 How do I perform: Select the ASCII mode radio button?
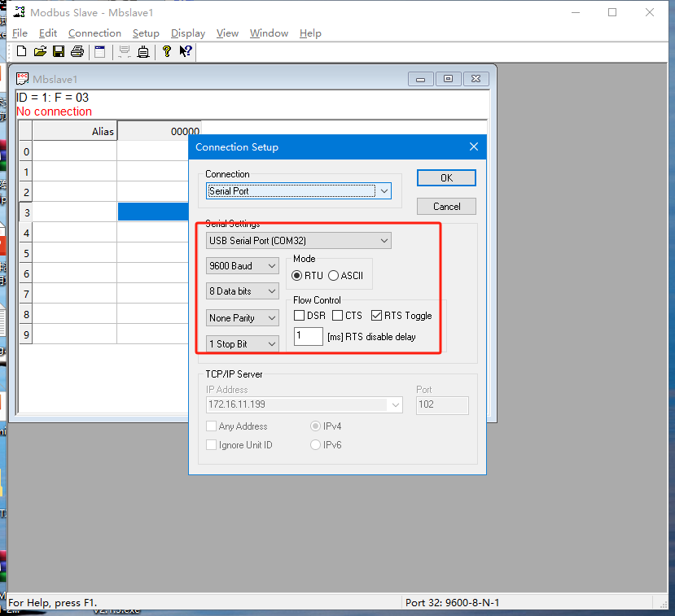pos(334,276)
